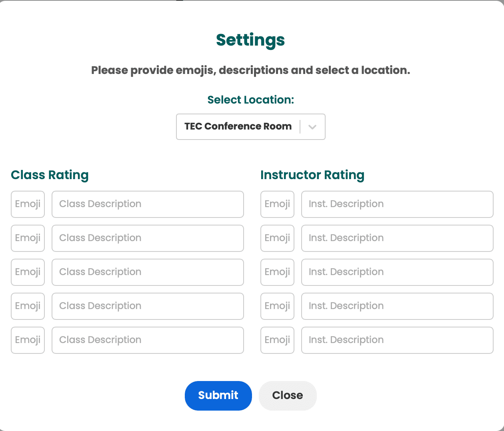The height and width of the screenshot is (431, 504).
Task: Click the last Class Description input
Action: coord(148,340)
